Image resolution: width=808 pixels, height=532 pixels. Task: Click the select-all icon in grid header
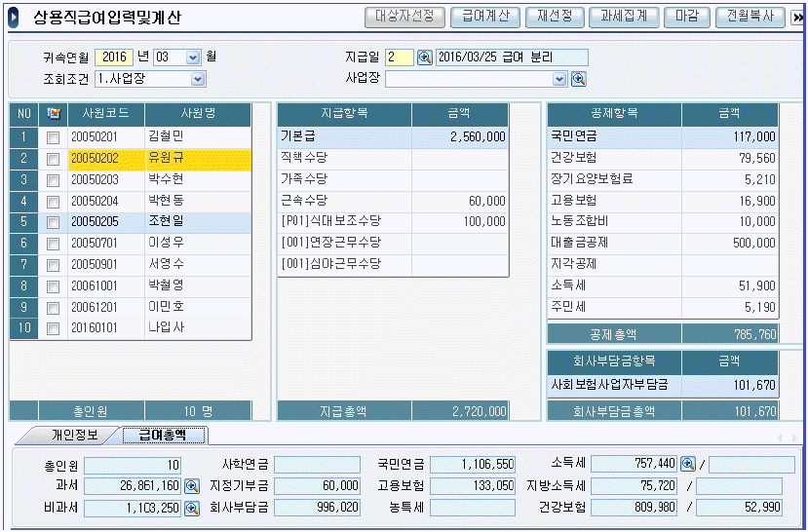tap(53, 114)
